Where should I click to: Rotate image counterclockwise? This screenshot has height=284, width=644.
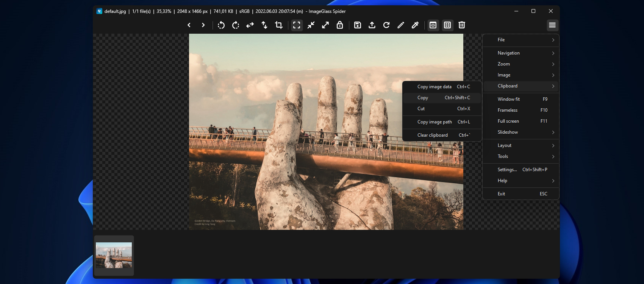(x=221, y=25)
